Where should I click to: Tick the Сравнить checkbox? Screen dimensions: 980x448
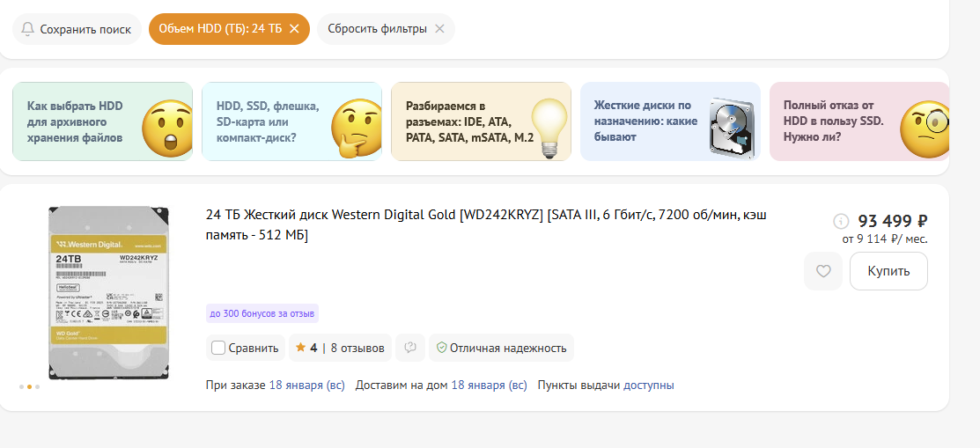tap(218, 348)
